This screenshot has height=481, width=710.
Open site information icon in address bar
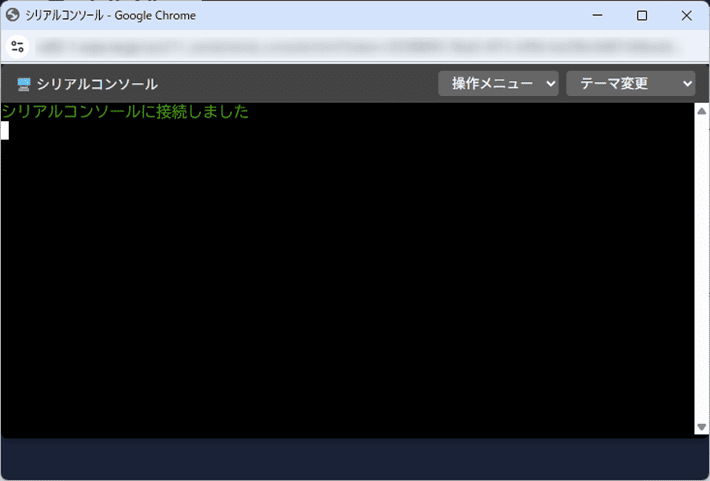pyautogui.click(x=17, y=46)
